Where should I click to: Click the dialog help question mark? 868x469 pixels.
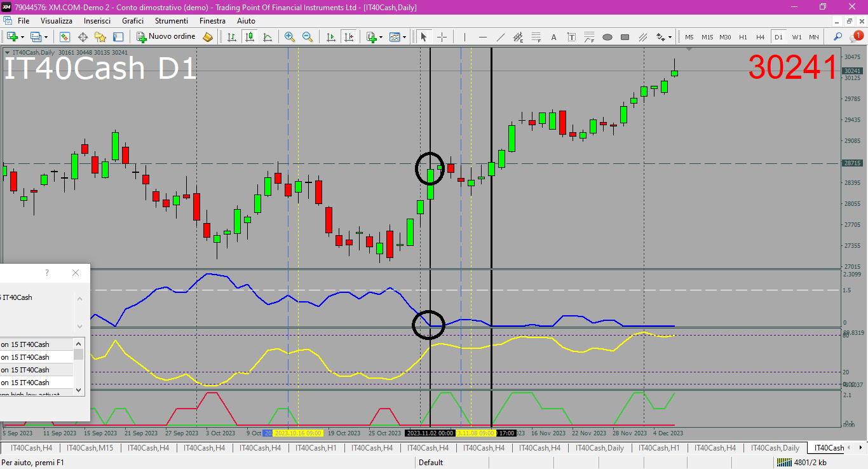click(x=47, y=273)
